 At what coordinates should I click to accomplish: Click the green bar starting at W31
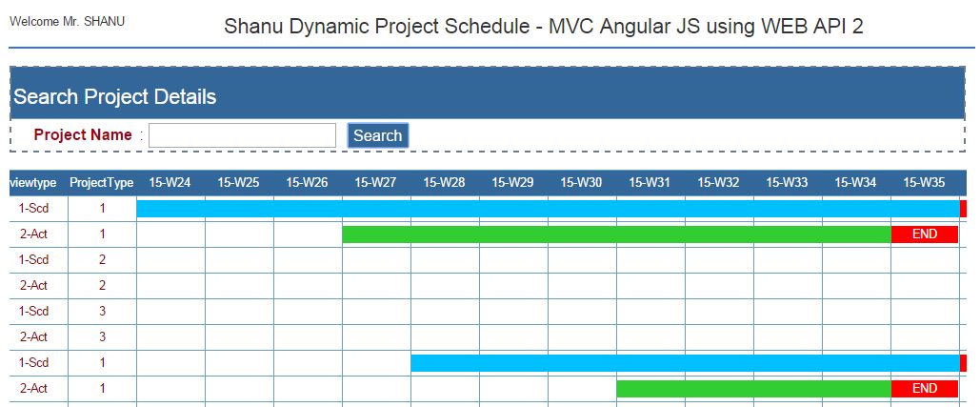click(x=753, y=389)
